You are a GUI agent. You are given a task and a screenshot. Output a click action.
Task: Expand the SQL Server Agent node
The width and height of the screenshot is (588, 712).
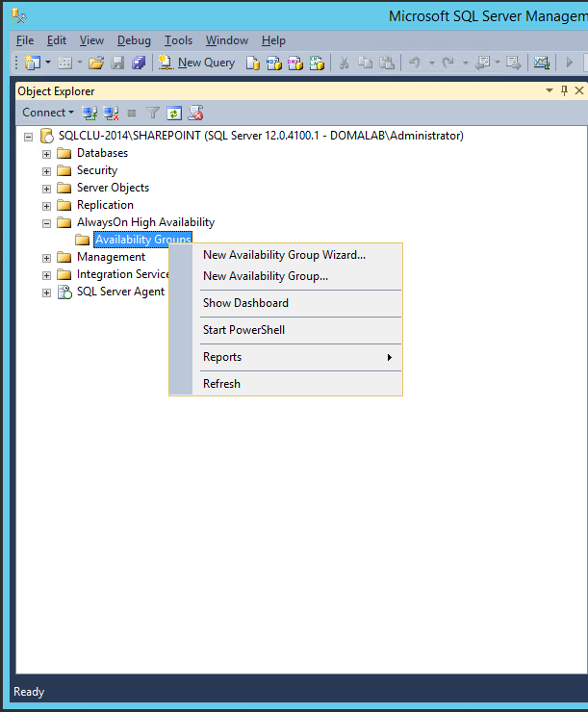pyautogui.click(x=46, y=292)
